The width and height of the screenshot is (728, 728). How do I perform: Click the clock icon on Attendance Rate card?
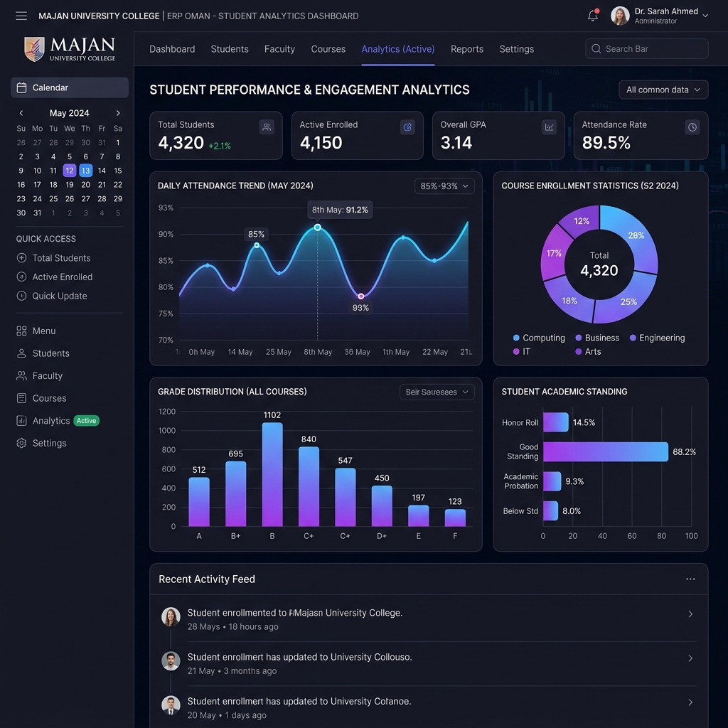tap(692, 127)
